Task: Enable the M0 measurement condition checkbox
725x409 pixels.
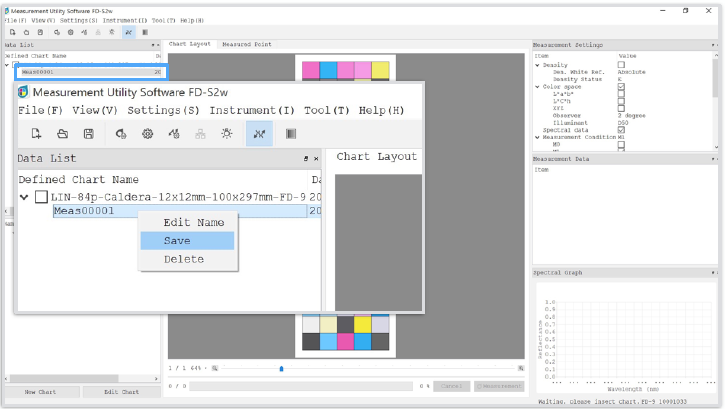Action: [x=621, y=145]
